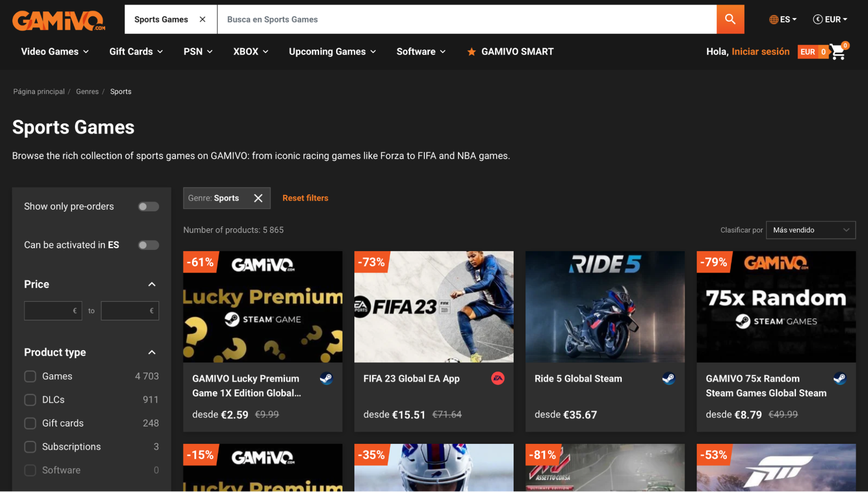Remove the Genre: Sports filter chip
868x492 pixels.
click(x=258, y=198)
